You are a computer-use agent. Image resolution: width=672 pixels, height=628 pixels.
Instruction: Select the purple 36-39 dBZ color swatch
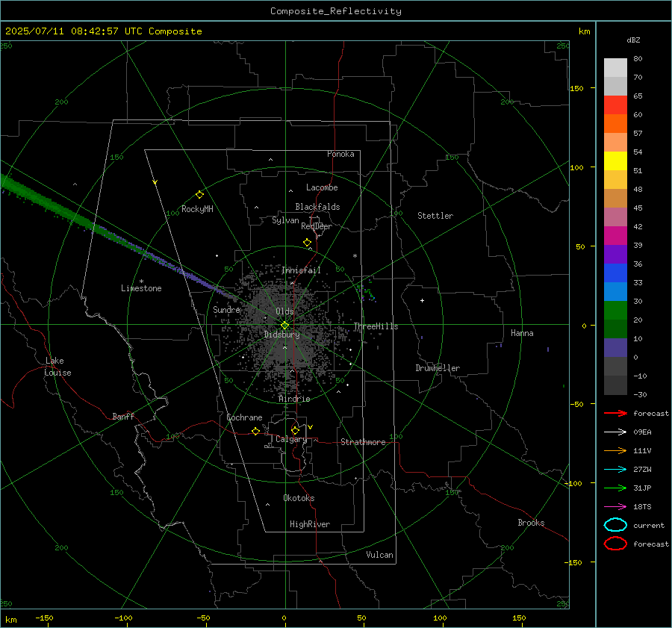click(x=615, y=254)
